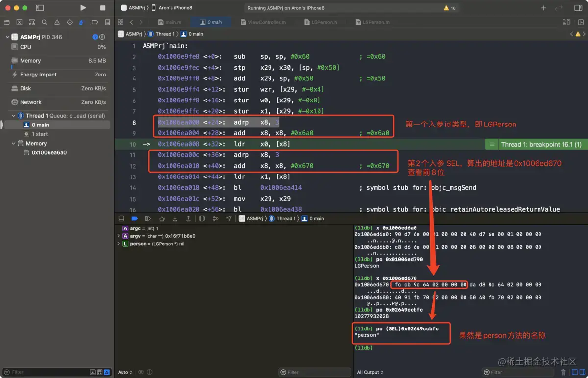Open the Find navigator magnifier icon
Viewport: 588px width, 378px height.
(45, 22)
